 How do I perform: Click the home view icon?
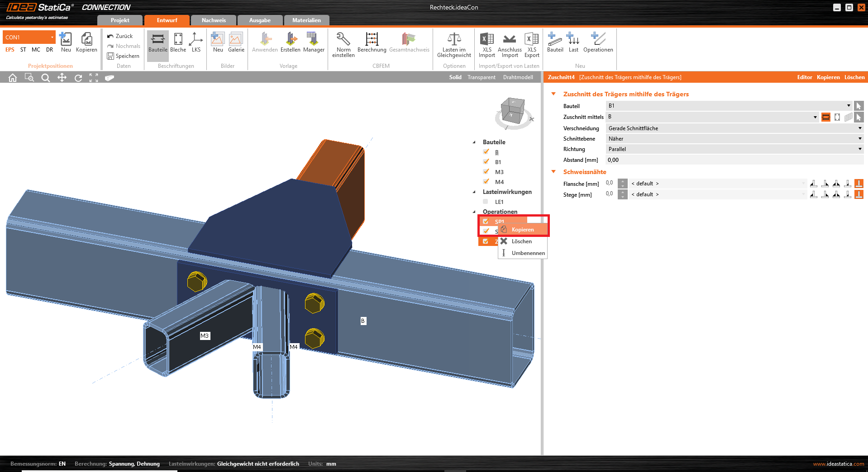click(13, 78)
